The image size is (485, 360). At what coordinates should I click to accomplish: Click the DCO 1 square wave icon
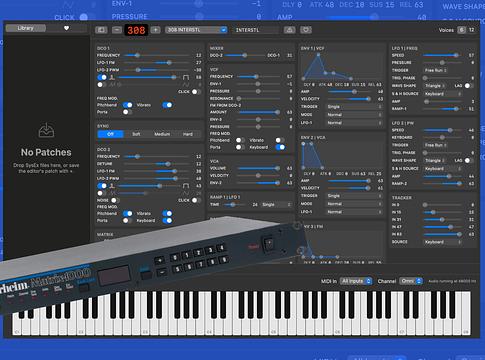click(x=186, y=77)
